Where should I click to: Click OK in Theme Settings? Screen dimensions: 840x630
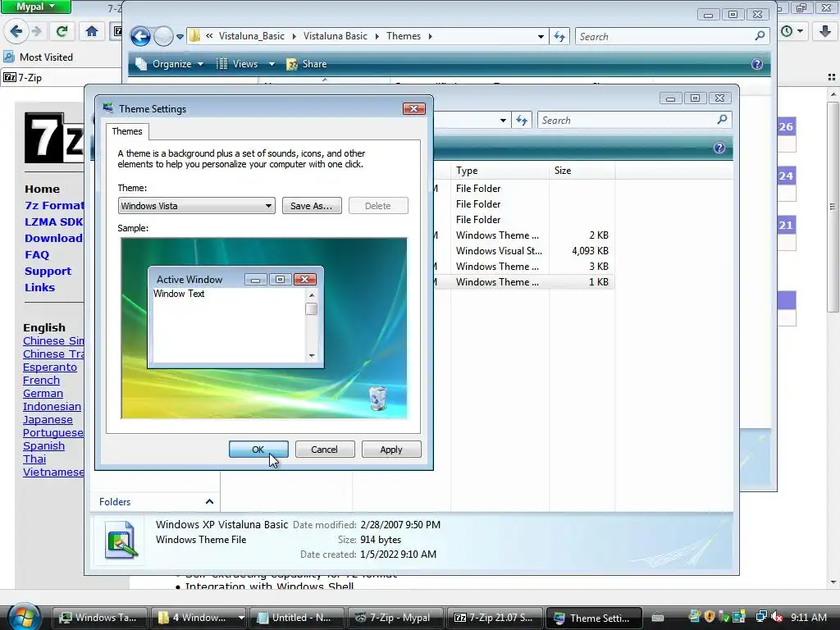coord(258,450)
